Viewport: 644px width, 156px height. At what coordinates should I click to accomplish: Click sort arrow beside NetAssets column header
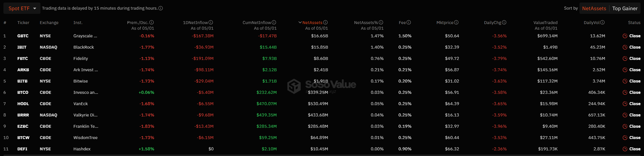pyautogui.click(x=300, y=22)
